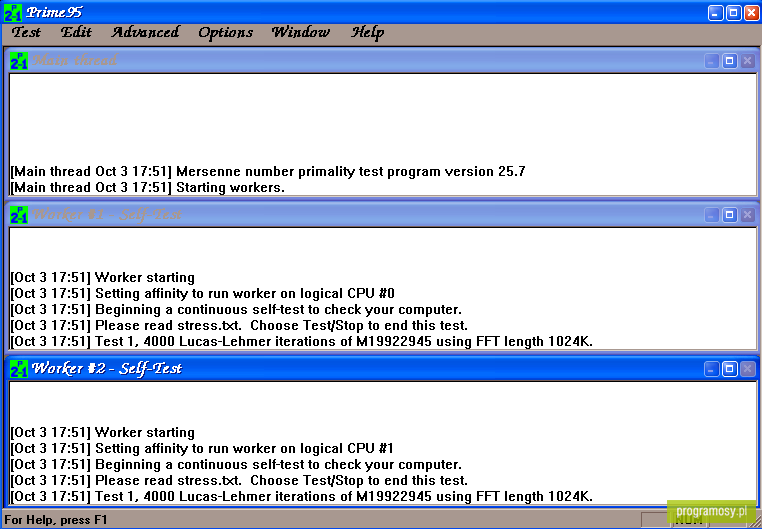Maximize the Worker #1 Self-Test window
This screenshot has width=762, height=529.
[729, 215]
